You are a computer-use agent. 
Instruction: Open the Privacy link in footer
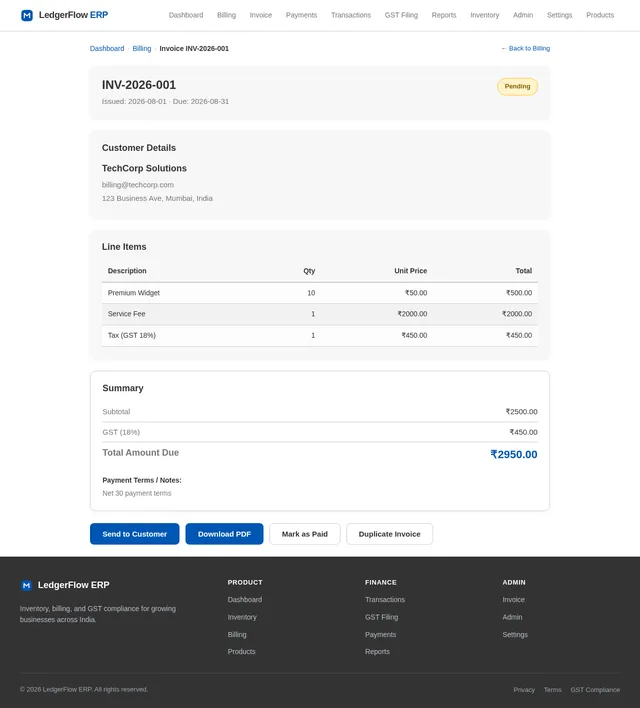pos(524,690)
